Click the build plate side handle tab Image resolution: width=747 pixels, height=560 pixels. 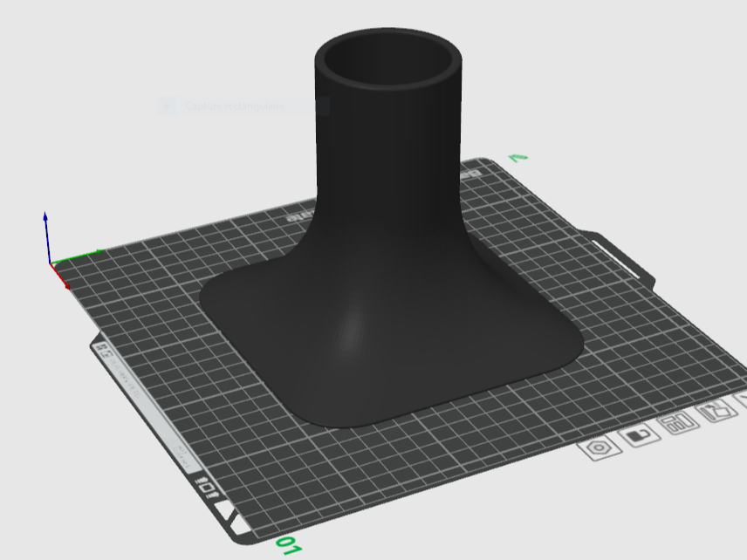coord(621,260)
